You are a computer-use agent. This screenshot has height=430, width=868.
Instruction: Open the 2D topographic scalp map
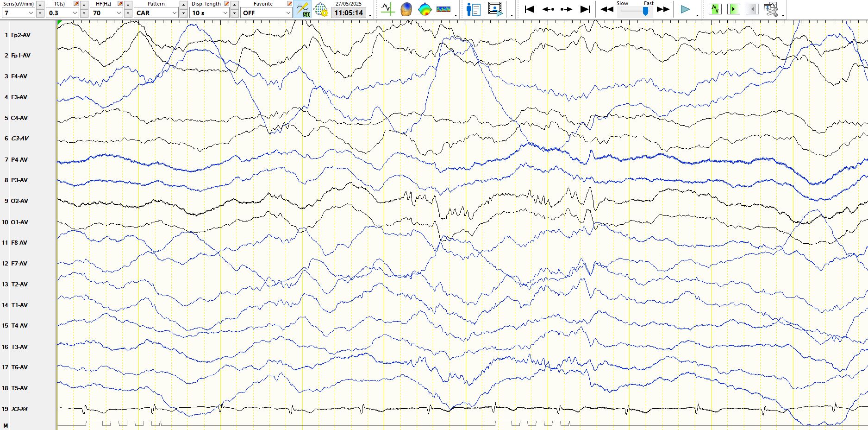(425, 9)
